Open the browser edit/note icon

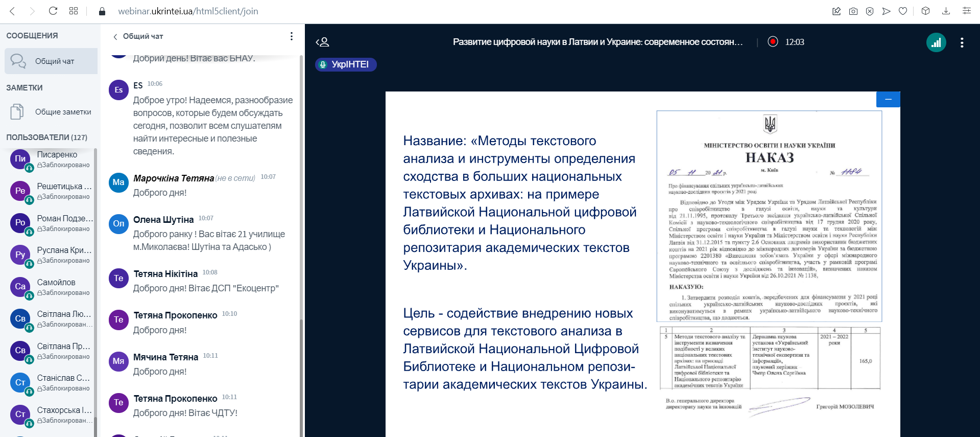pos(836,11)
